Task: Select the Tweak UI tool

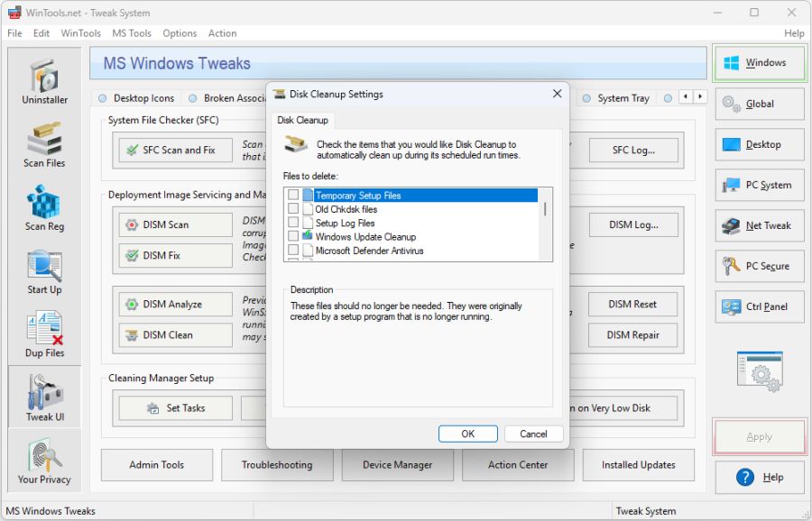Action: [43, 395]
